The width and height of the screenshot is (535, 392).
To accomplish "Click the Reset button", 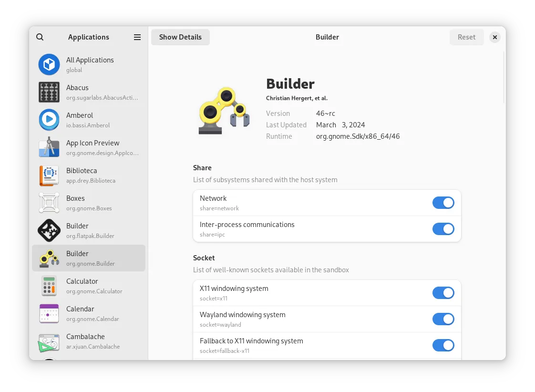I will 466,37.
